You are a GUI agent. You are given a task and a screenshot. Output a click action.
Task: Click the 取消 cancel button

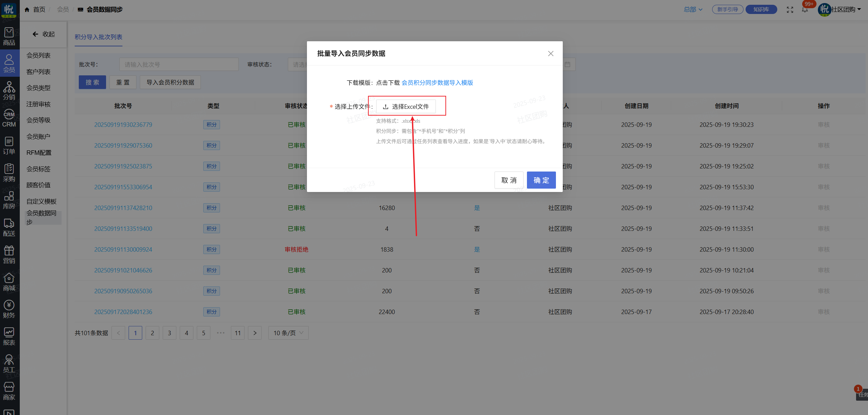[509, 180]
